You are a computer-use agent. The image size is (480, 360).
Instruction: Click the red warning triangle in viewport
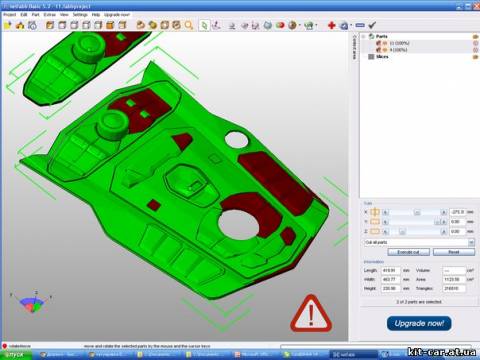click(x=311, y=314)
